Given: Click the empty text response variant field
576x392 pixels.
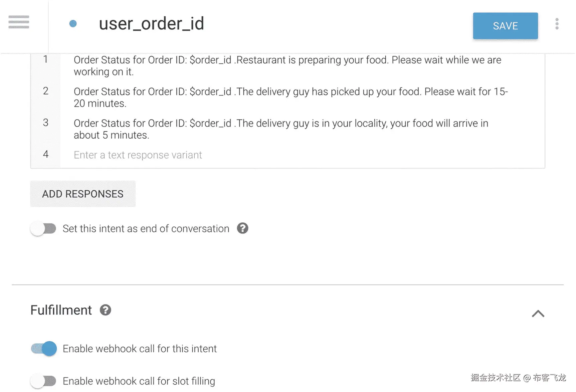Looking at the screenshot, I should [x=138, y=155].
